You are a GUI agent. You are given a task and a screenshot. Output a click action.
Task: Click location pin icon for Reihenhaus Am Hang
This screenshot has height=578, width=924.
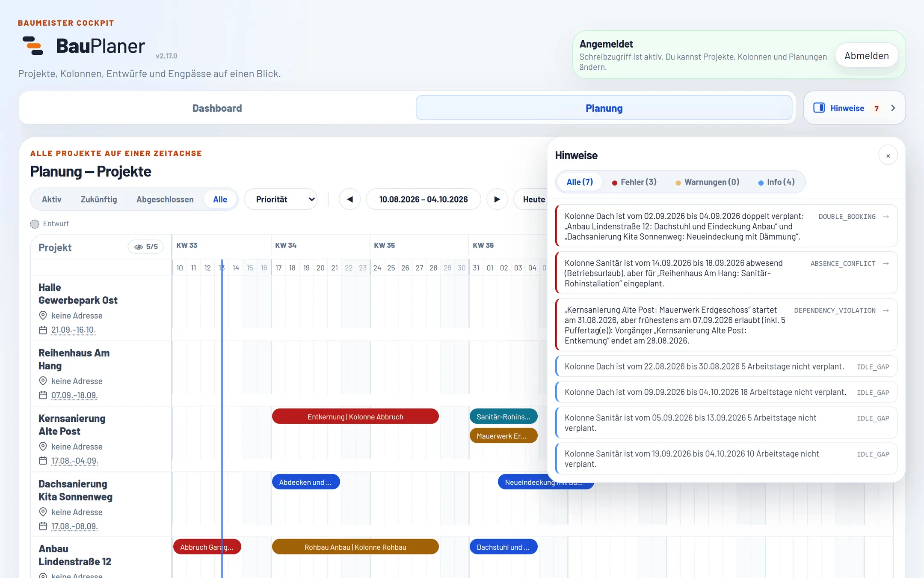coord(43,381)
